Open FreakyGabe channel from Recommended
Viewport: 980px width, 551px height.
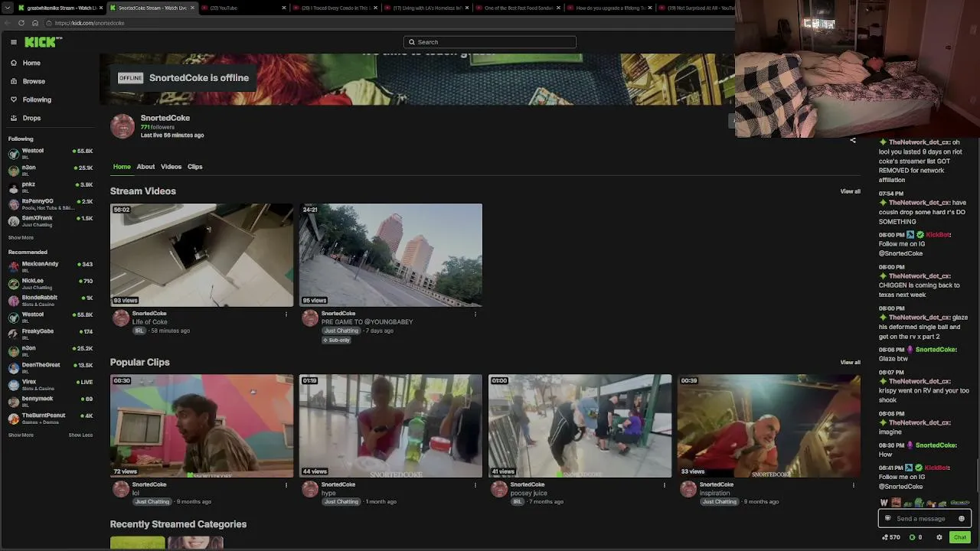pyautogui.click(x=51, y=334)
